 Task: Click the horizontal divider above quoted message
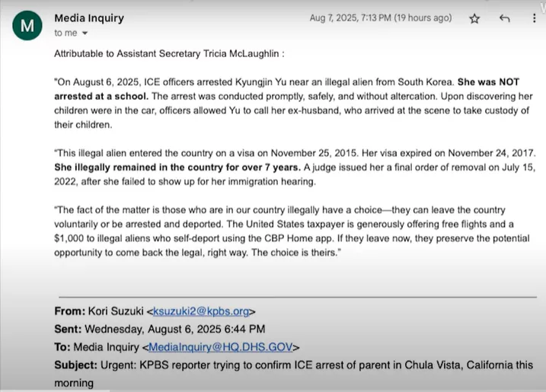pyautogui.click(x=298, y=297)
